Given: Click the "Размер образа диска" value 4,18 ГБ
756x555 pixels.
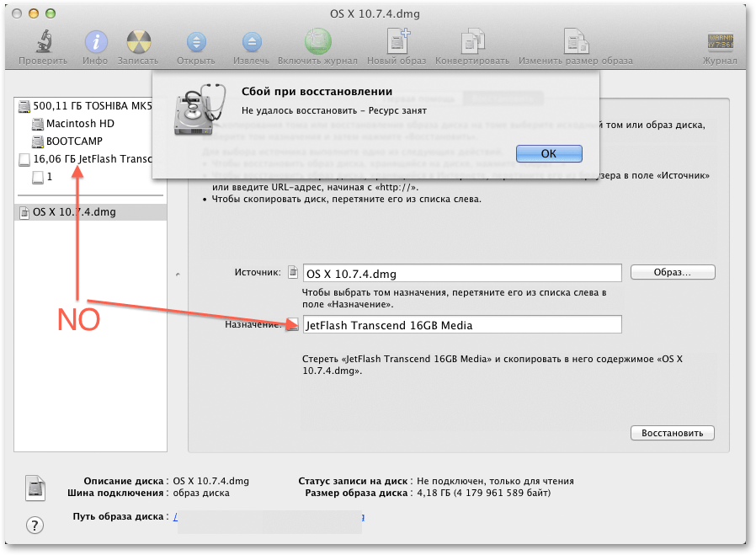Looking at the screenshot, I should point(483,493).
